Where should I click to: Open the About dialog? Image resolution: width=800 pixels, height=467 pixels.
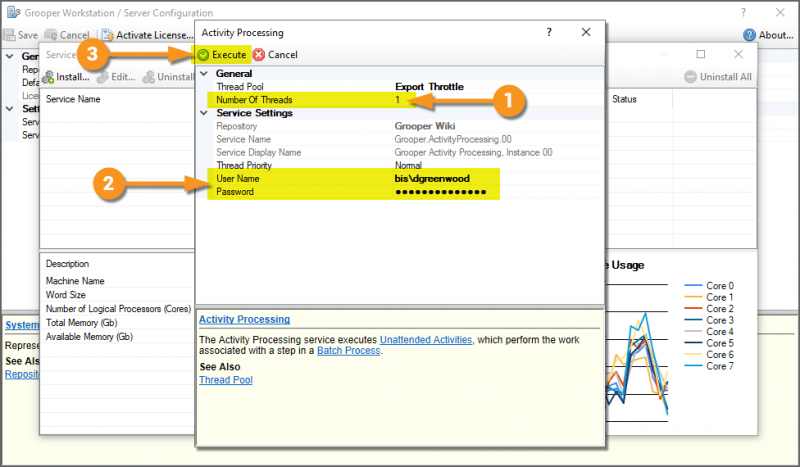(768, 35)
